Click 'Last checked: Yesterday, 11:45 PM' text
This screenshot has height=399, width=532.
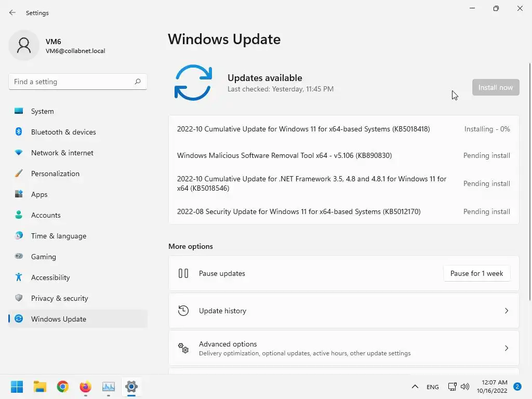point(280,89)
